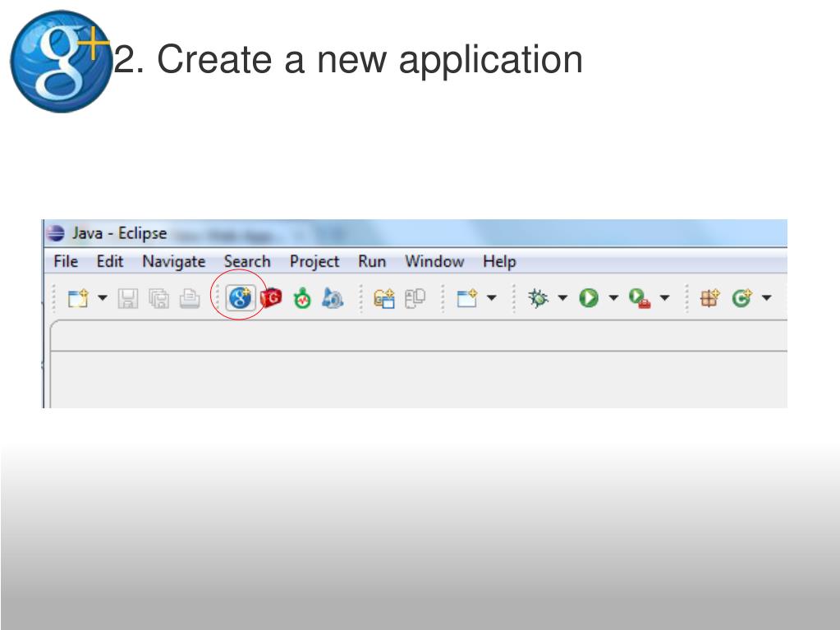Click the green Run play icon
This screenshot has height=630, width=840.
[x=589, y=298]
